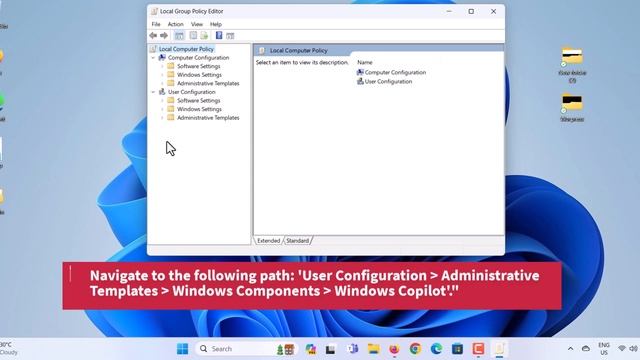
Task: Click the Export List toolbar icon
Action: click(204, 36)
